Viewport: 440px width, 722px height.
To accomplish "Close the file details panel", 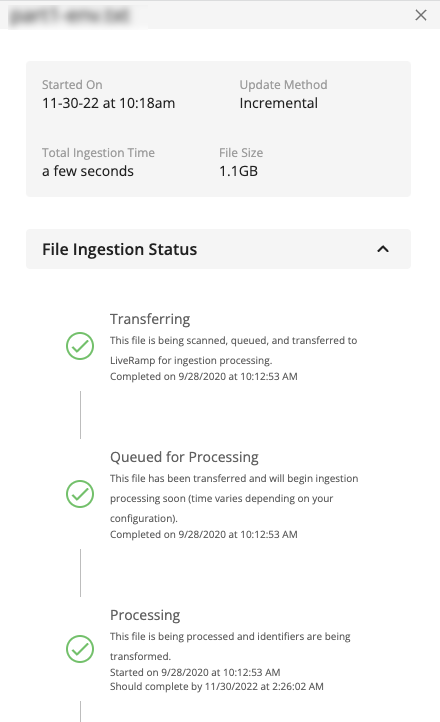I will tap(421, 15).
